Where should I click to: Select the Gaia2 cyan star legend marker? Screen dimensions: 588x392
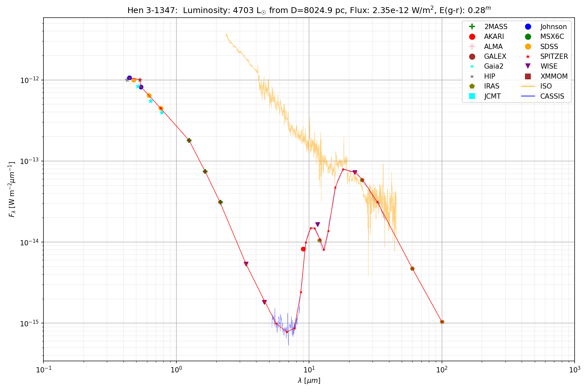472,66
